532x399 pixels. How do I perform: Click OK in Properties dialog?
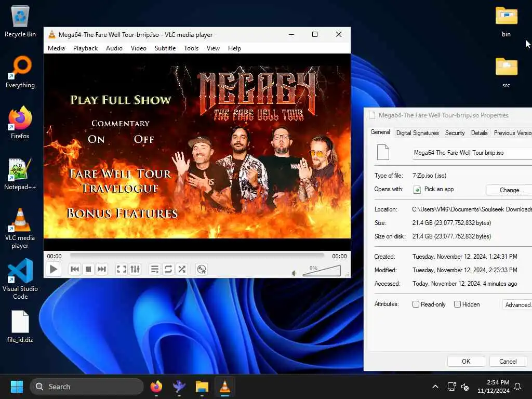(466, 362)
